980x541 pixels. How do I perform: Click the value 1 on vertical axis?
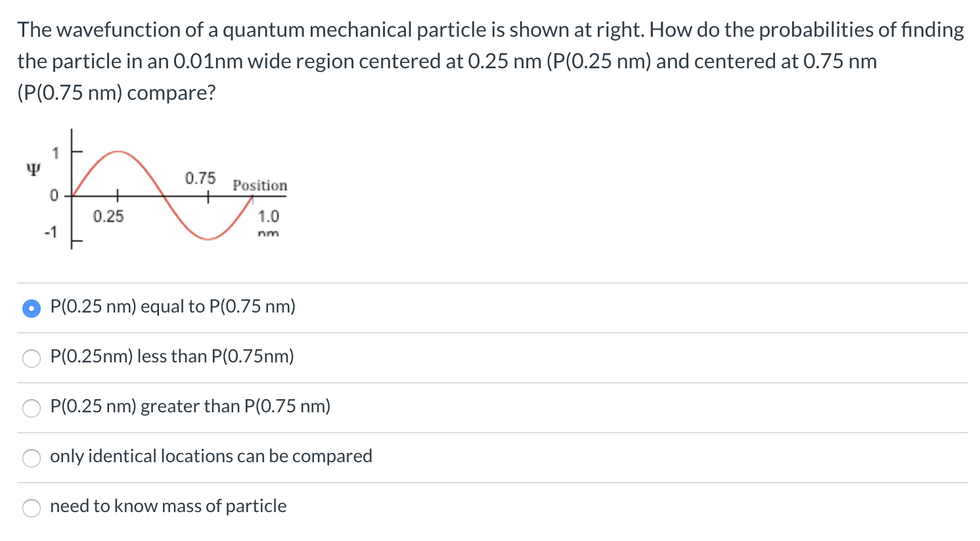(x=56, y=152)
